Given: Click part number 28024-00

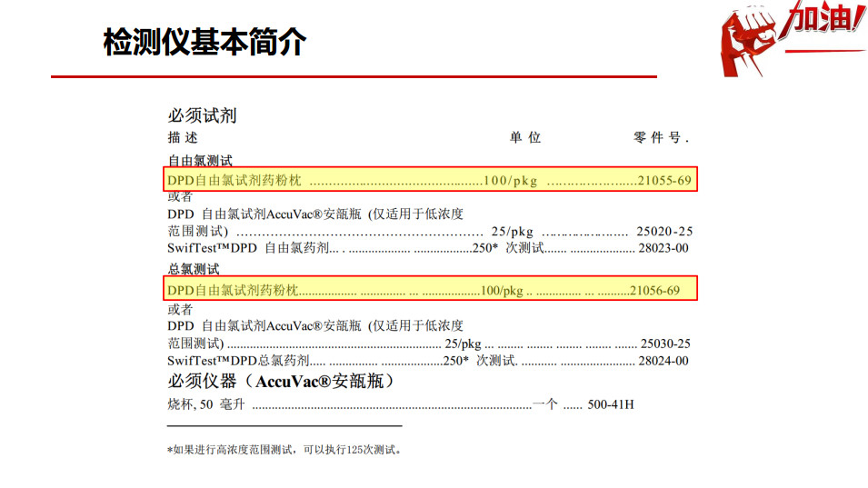Looking at the screenshot, I should [x=663, y=361].
